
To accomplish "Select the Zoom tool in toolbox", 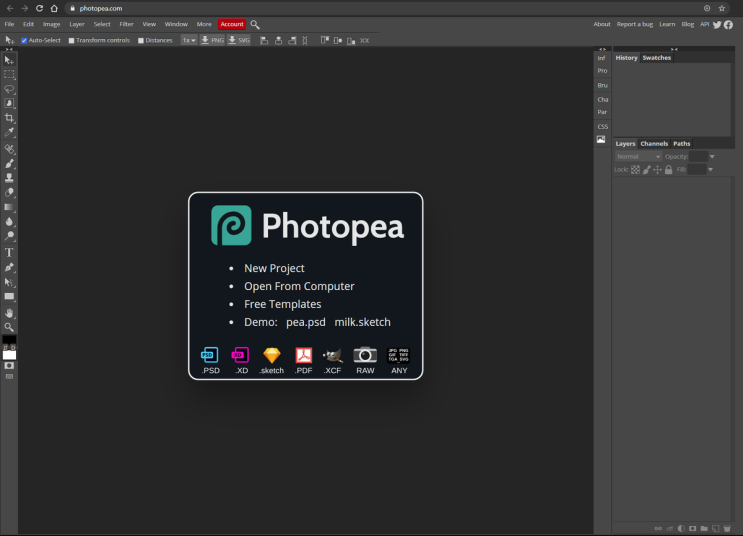I will [9, 327].
